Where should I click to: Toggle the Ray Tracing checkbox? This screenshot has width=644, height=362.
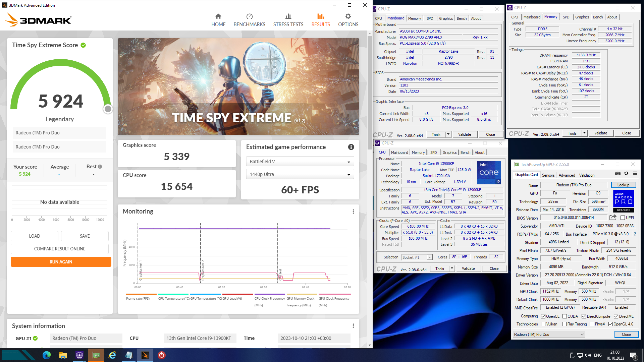[564, 324]
